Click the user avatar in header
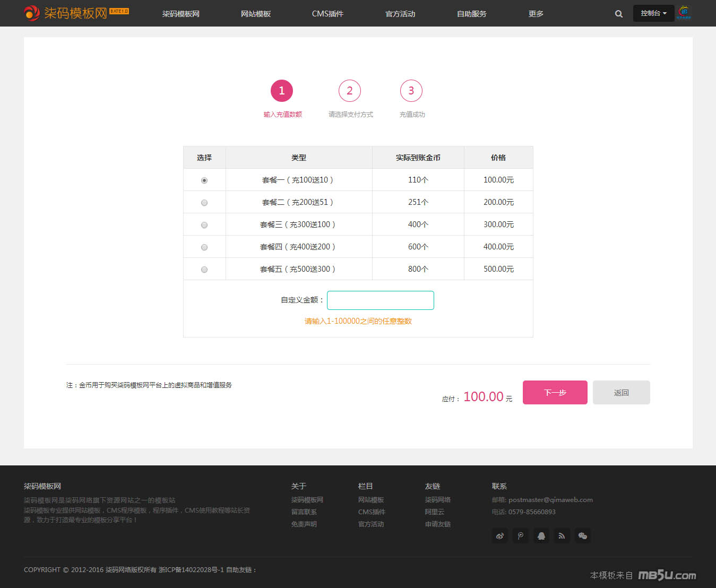Screen dimensions: 716x588 684,13
